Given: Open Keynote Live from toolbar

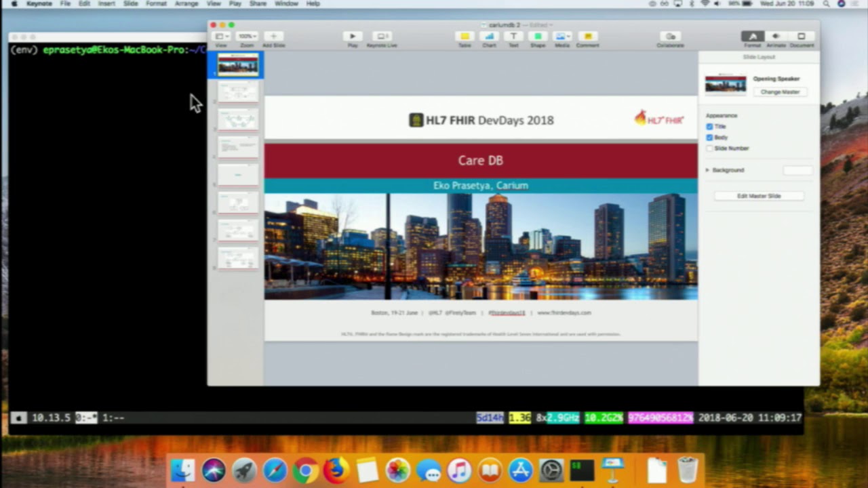Looking at the screenshot, I should pos(382,37).
